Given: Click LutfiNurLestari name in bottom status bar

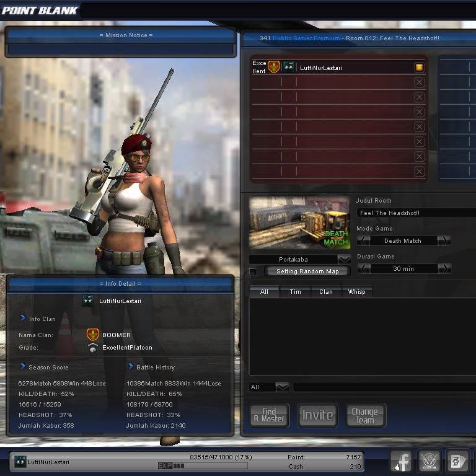Looking at the screenshot, I should (48, 462).
